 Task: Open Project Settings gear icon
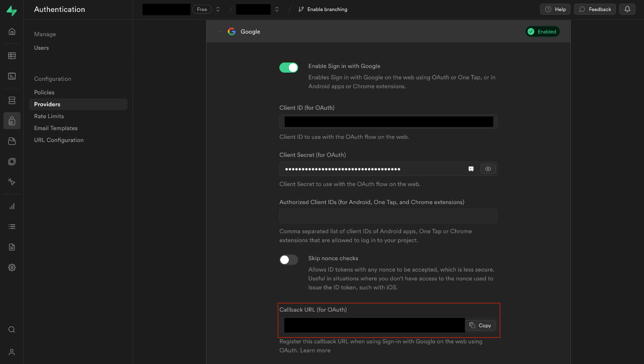pyautogui.click(x=12, y=267)
